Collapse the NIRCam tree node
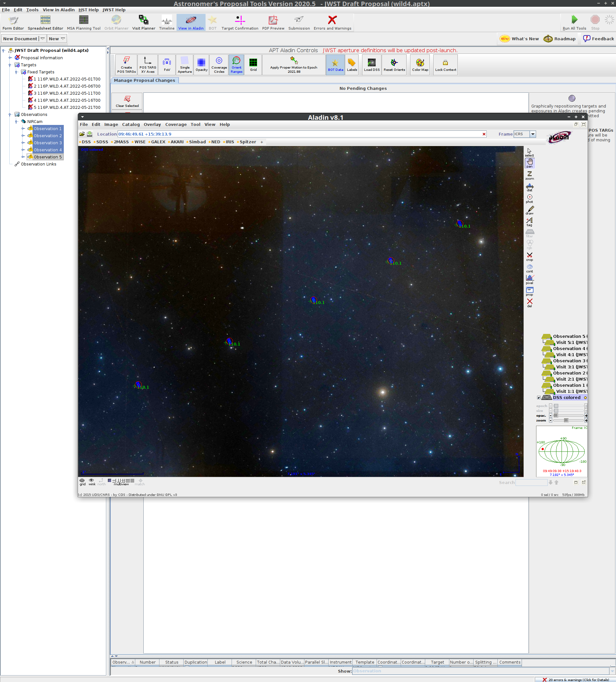Image resolution: width=616 pixels, height=682 pixels. (16, 122)
